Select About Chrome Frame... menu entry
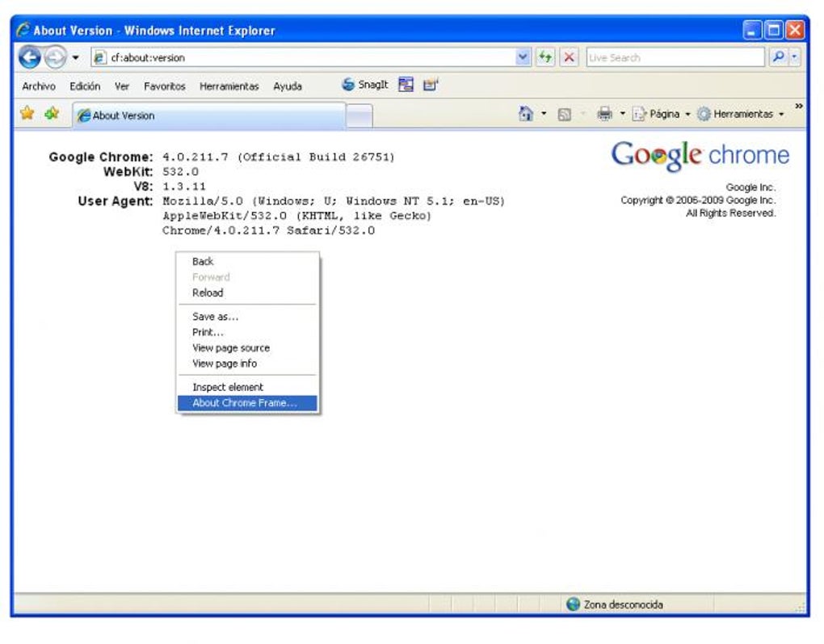This screenshot has height=644, width=824. (247, 402)
